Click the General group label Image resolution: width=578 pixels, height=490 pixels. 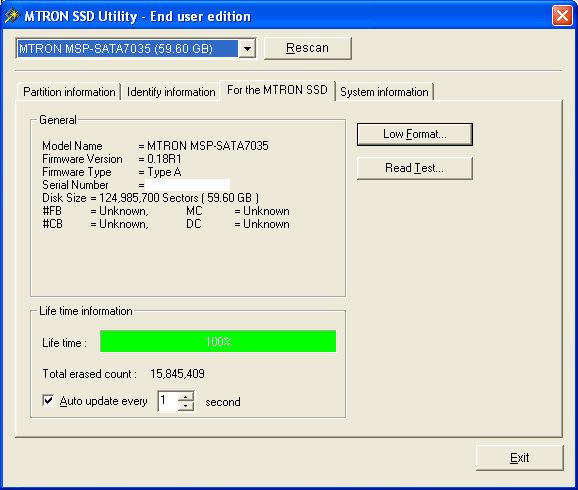(58, 120)
